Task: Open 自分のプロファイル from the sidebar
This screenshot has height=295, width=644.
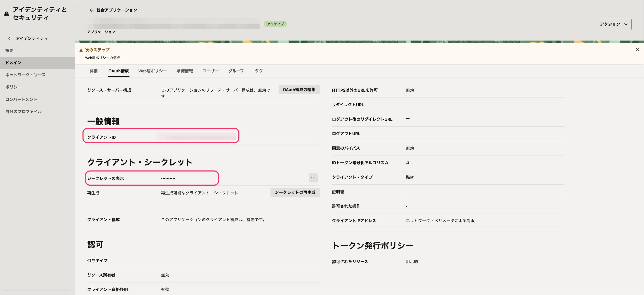Action: [x=24, y=111]
